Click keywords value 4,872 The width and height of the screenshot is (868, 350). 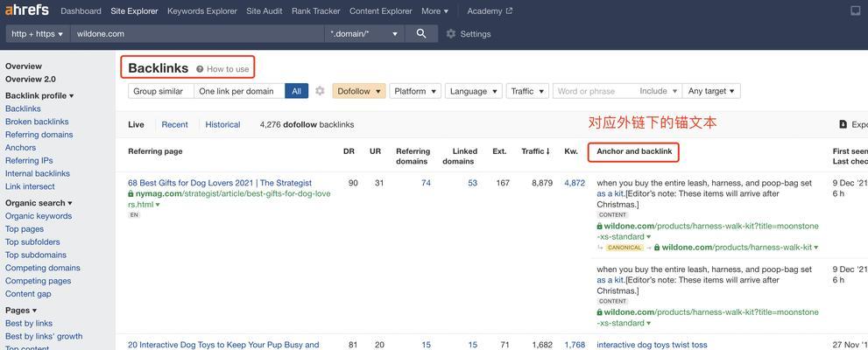(575, 183)
